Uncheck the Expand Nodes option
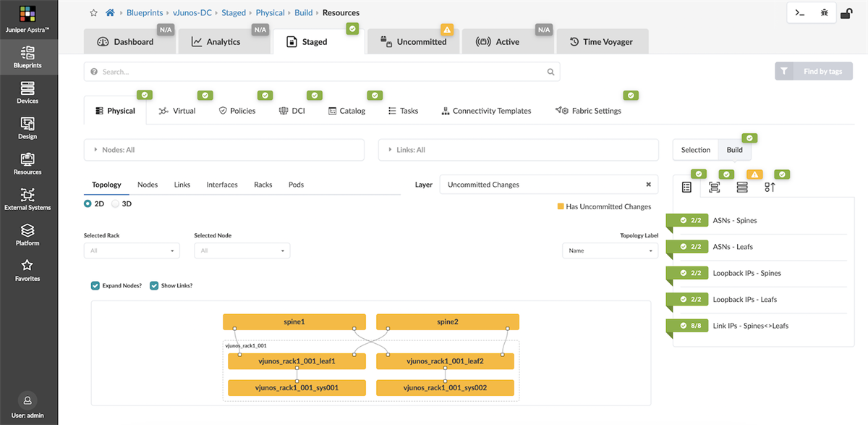Viewport: 868px width, 425px height. coord(95,285)
